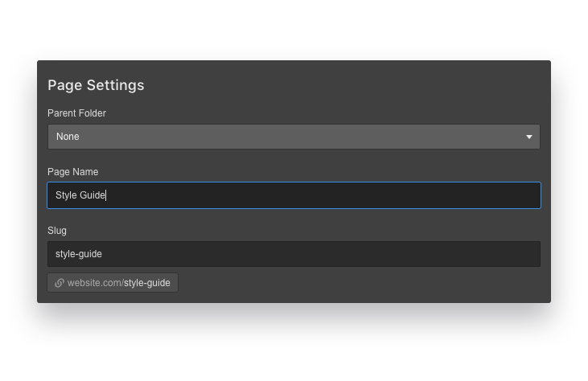Image resolution: width=588 pixels, height=381 pixels.
Task: Click the "Parent Folder" label
Action: (x=76, y=113)
